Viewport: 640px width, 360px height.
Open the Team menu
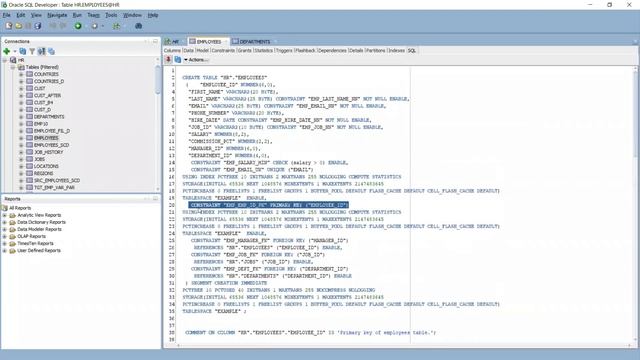[93, 15]
